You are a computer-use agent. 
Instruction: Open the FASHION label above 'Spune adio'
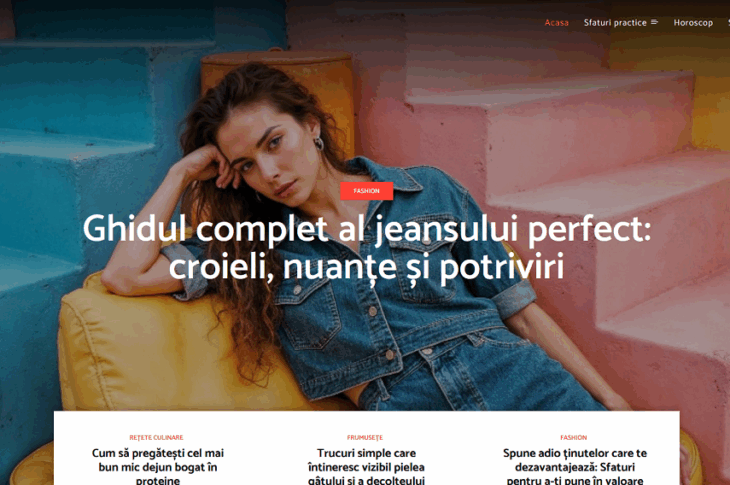[574, 438]
